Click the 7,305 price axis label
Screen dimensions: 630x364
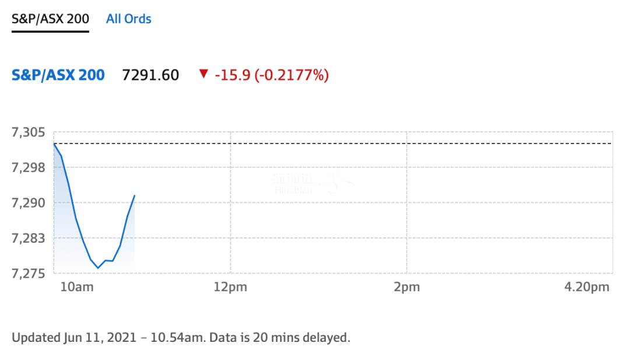click(28, 132)
